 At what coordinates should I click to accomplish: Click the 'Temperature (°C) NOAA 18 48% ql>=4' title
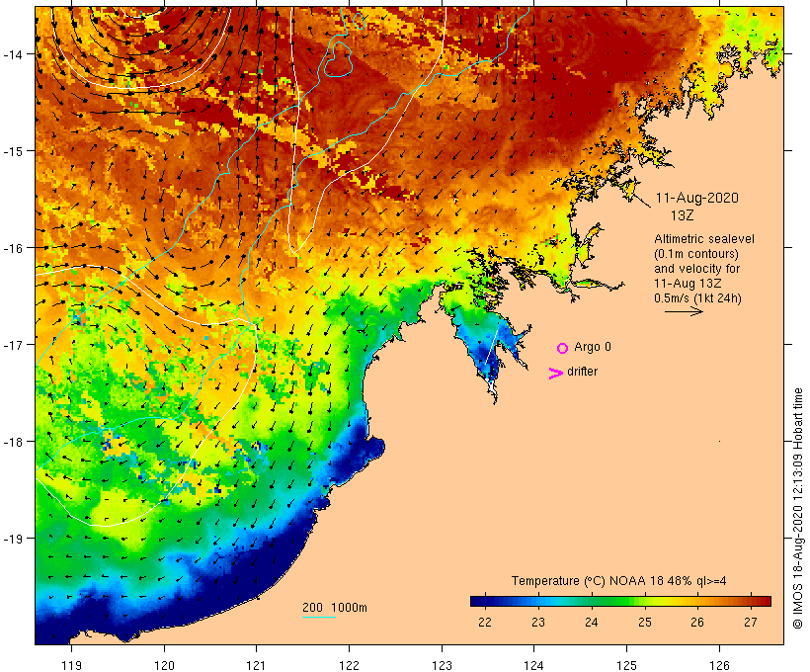point(619,581)
